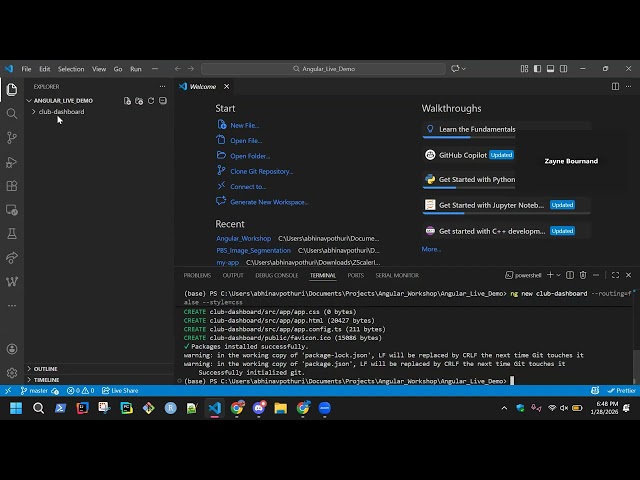This screenshot has height=480, width=640.
Task: Switch to the Serial Monitor tab
Action: pos(397,275)
